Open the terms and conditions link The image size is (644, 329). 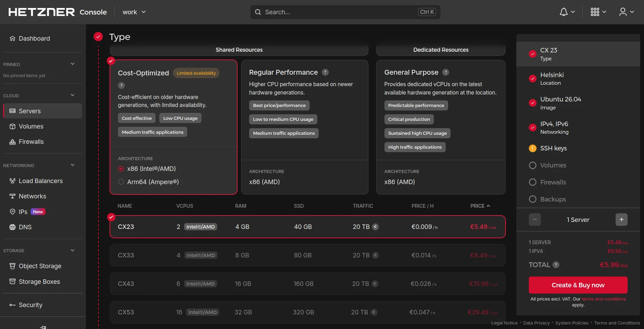(x=604, y=299)
